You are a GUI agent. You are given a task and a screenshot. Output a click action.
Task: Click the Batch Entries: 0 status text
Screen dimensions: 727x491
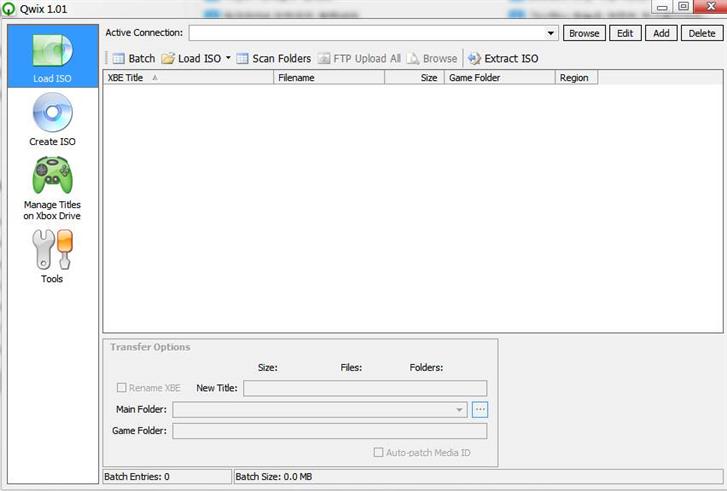tap(137, 477)
